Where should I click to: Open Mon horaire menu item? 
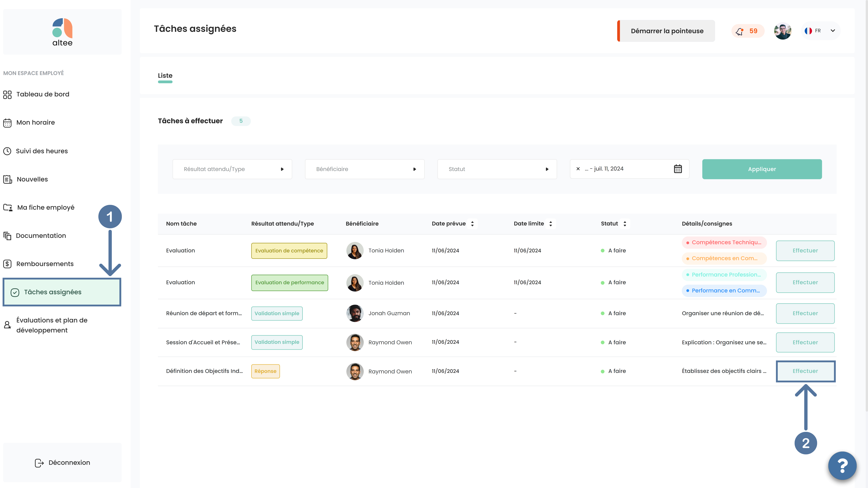click(36, 123)
